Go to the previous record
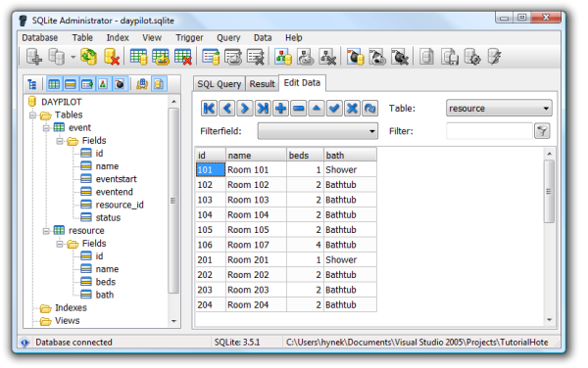 (x=227, y=109)
